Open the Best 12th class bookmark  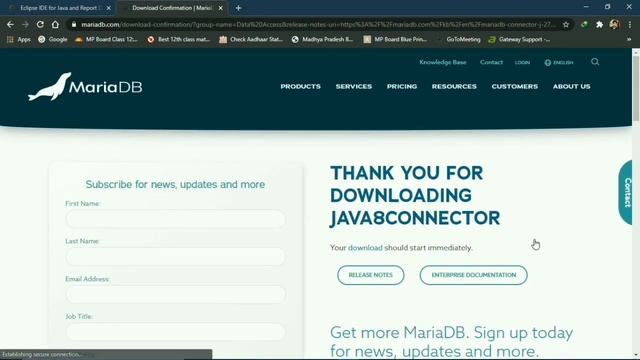click(x=179, y=40)
